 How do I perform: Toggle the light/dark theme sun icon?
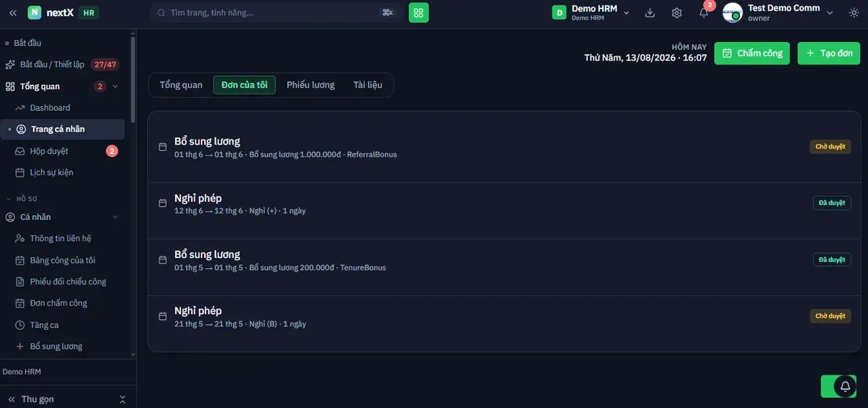[853, 13]
